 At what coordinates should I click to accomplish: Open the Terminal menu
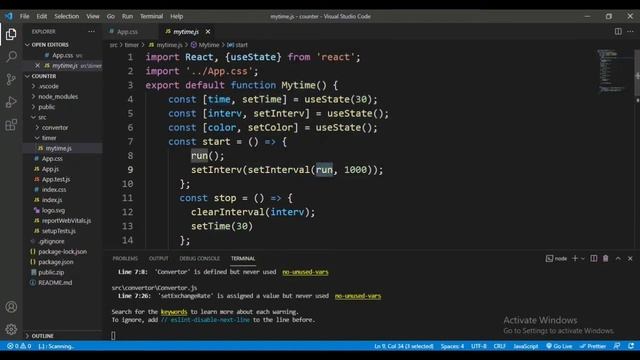point(151,16)
